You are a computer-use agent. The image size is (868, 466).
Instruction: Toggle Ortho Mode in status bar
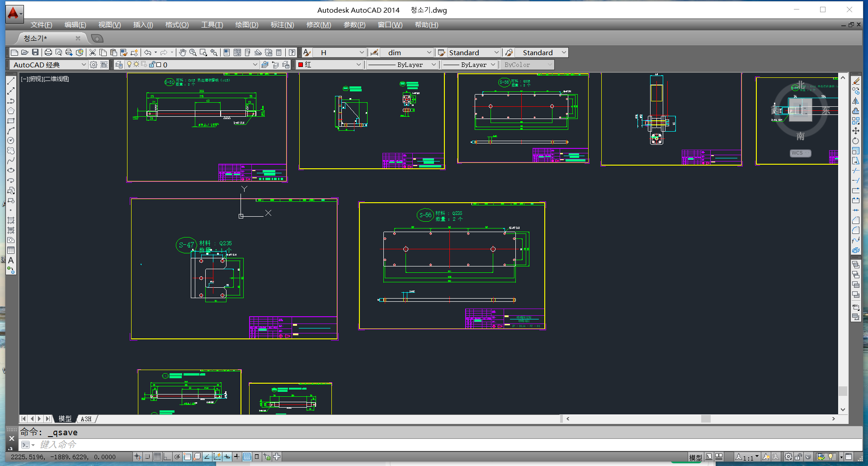tap(167, 457)
